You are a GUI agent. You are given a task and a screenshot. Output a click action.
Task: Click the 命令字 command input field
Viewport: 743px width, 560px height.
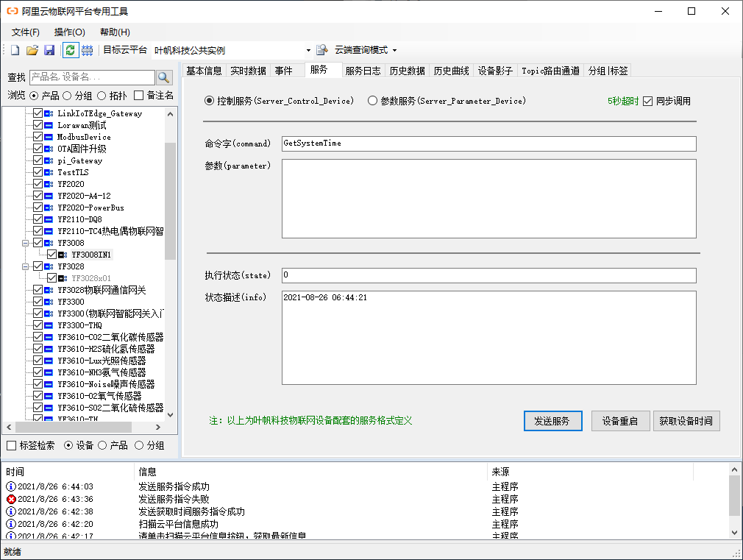click(x=489, y=143)
